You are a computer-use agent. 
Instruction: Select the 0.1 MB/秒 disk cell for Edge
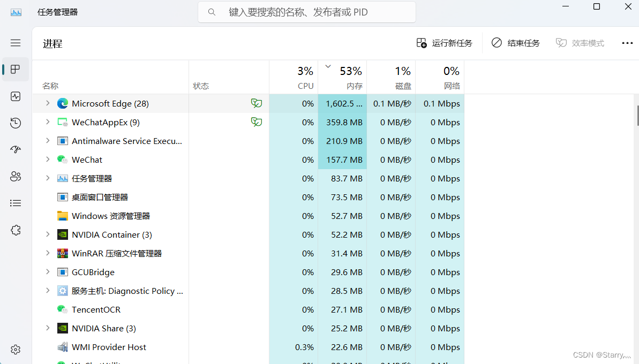point(391,103)
